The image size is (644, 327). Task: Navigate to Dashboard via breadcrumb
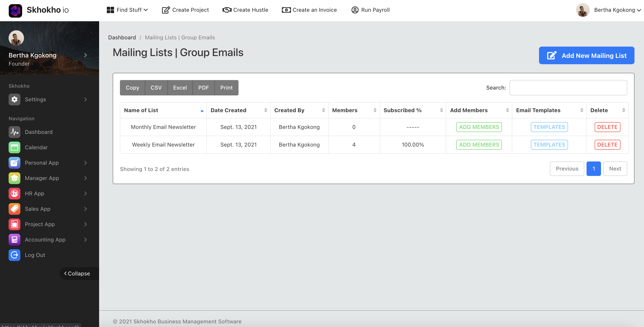(122, 38)
